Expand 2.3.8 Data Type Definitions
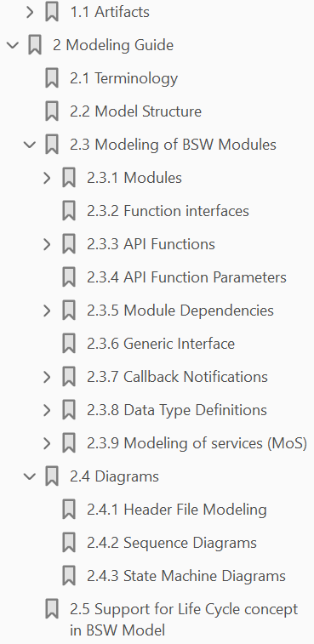 pos(48,410)
